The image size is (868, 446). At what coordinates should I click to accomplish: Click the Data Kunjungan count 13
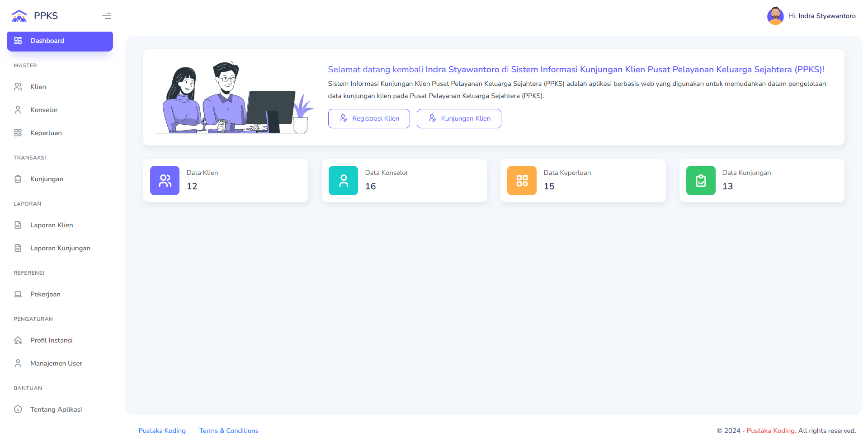728,186
